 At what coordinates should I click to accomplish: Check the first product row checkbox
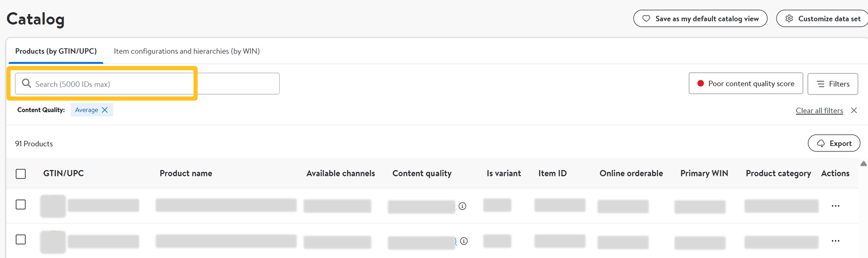click(21, 204)
